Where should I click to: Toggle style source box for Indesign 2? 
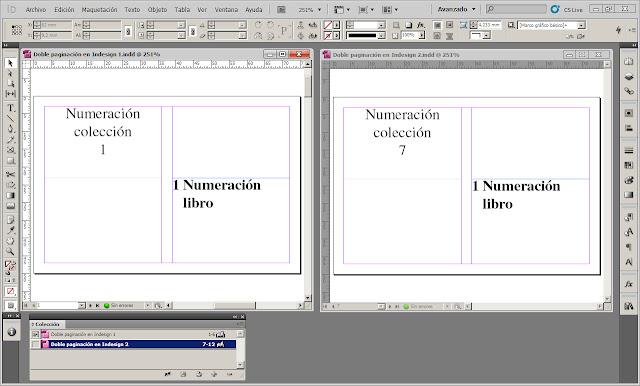pyautogui.click(x=36, y=344)
